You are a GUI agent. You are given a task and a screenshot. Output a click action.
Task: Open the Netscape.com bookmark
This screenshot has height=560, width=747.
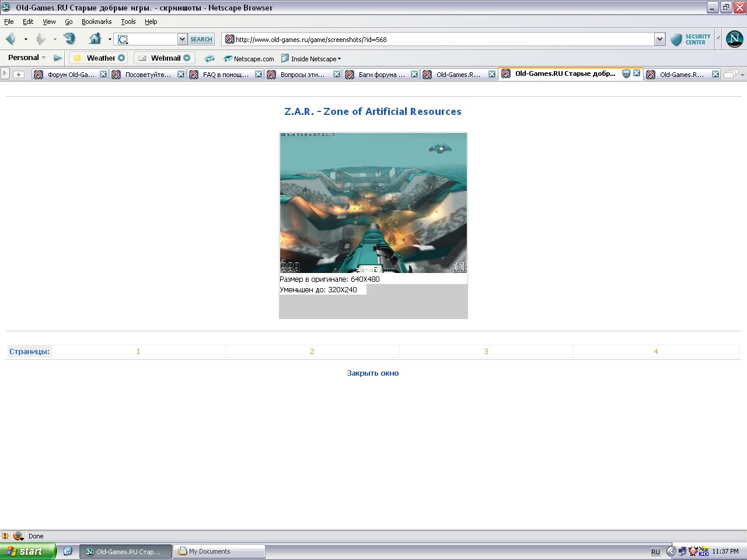coord(249,58)
